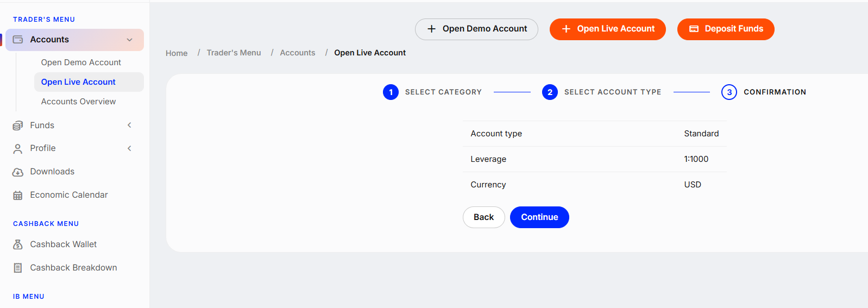Click the document icon for Cashback Breakdown
Viewport: 868px width, 308px height.
[18, 268]
